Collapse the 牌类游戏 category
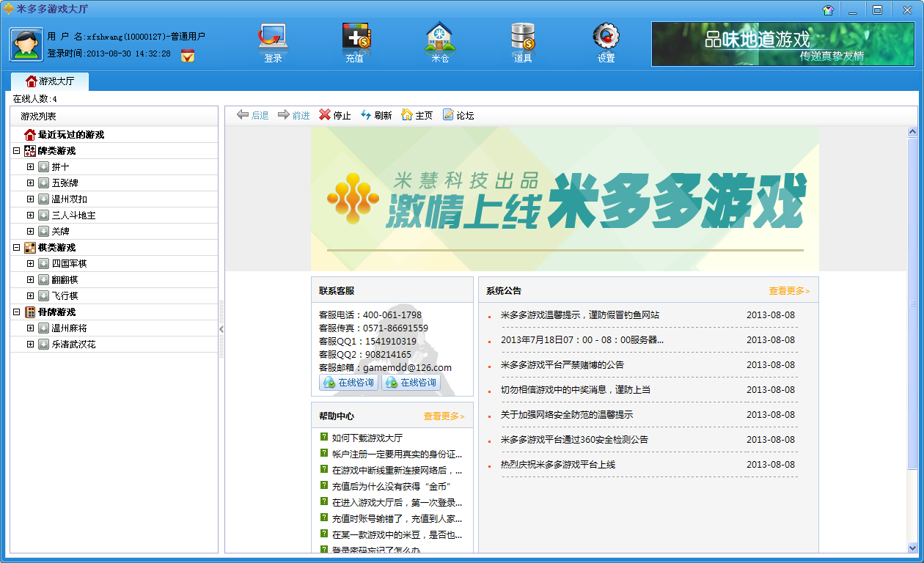This screenshot has height=563, width=924. coord(16,151)
